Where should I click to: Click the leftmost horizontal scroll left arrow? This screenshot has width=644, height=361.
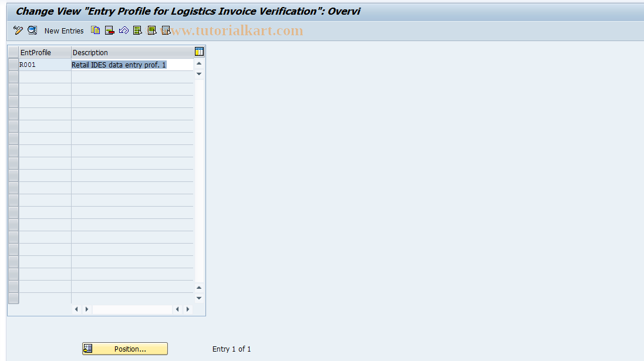pyautogui.click(x=76, y=309)
